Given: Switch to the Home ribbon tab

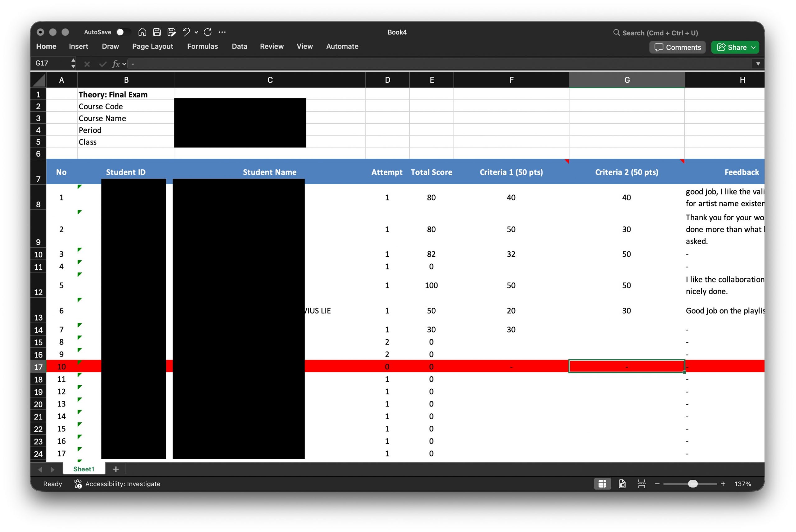Looking at the screenshot, I should pos(46,46).
